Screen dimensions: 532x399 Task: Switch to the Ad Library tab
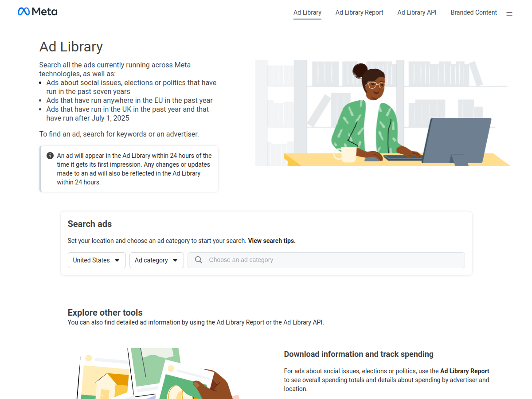pos(307,12)
